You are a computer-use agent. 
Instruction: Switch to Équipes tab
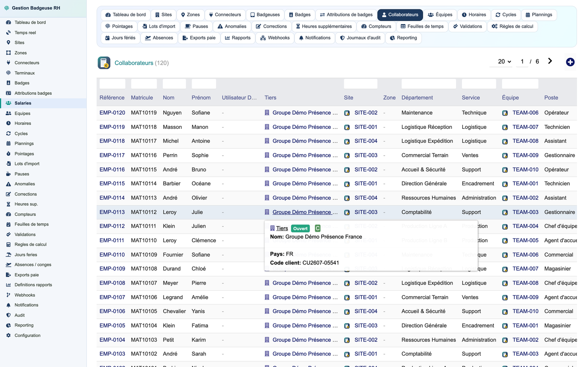pos(440,15)
